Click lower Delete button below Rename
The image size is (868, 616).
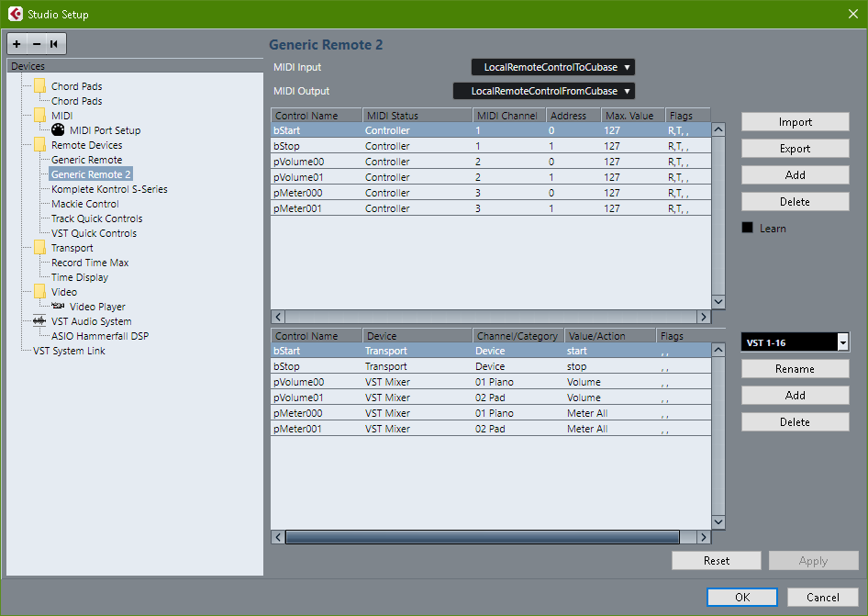795,422
